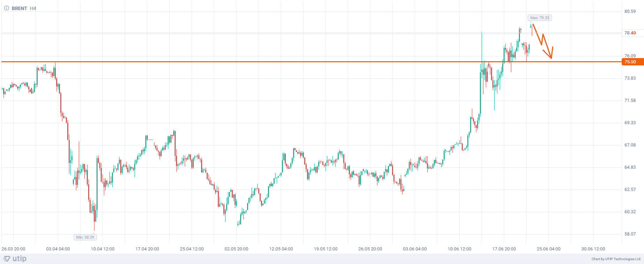Click the Max: 79.33 label

coord(539,18)
